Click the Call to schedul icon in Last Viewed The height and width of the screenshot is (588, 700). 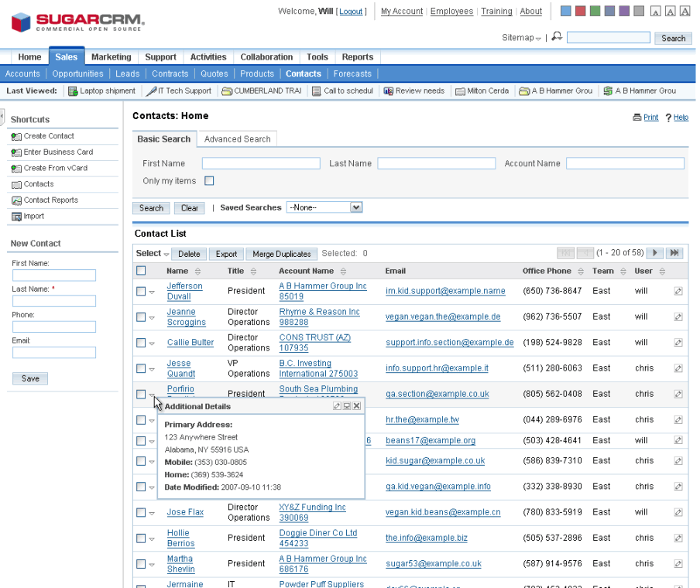coord(317,91)
